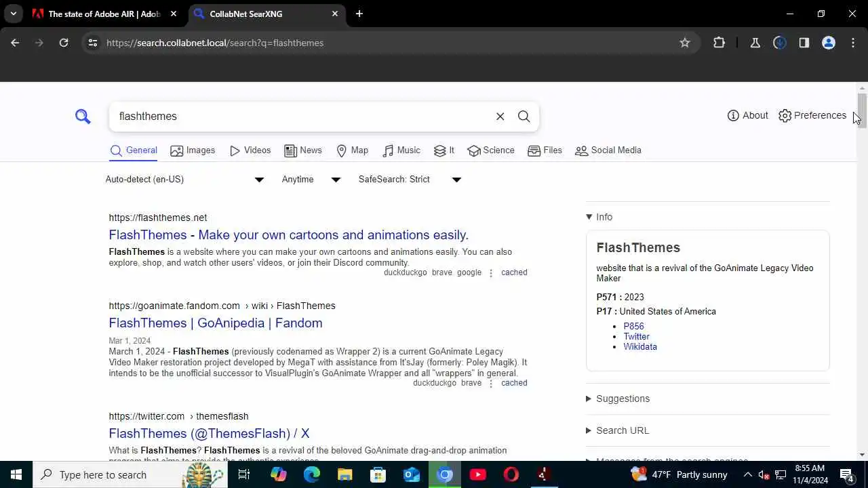Click the P856 link in infobox
Image resolution: width=868 pixels, height=488 pixels.
click(634, 326)
